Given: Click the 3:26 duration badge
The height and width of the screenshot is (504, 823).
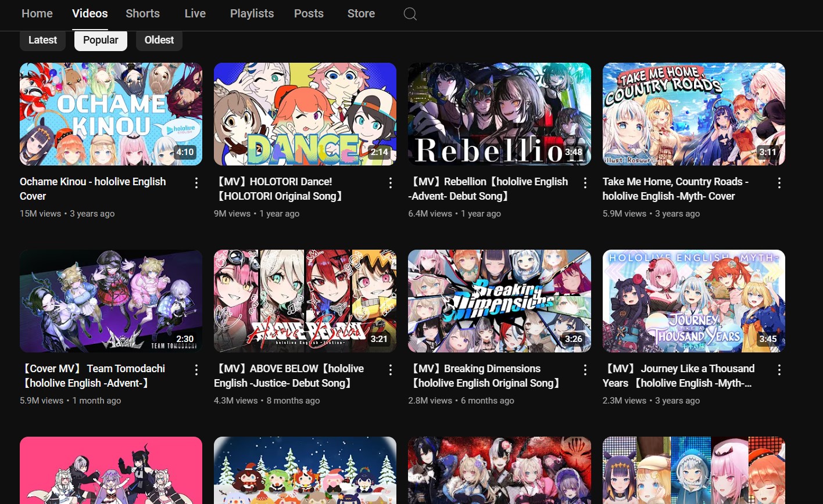Looking at the screenshot, I should tap(573, 339).
